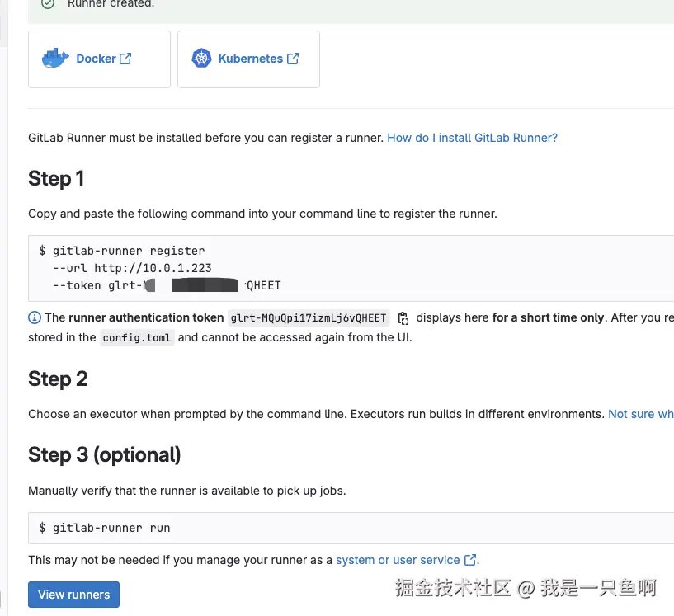Click the Runner created success check icon
The width and height of the screenshot is (674, 616).
(x=48, y=4)
